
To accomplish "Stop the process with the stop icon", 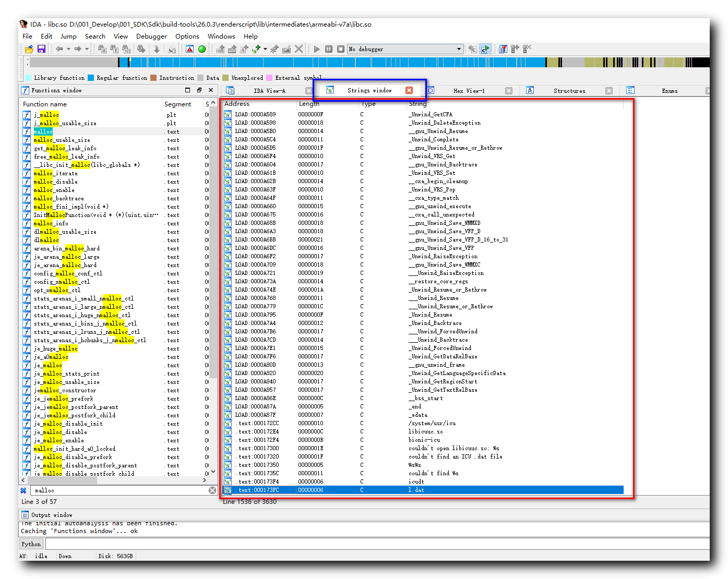I will (340, 49).
